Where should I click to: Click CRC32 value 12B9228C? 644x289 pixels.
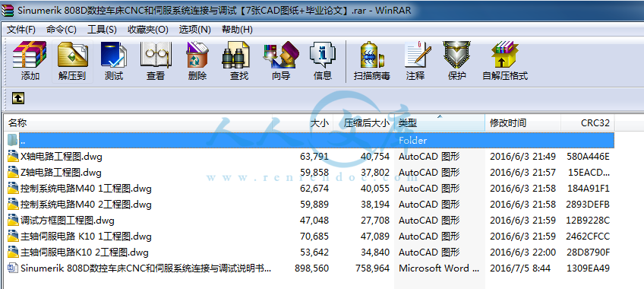point(588,221)
